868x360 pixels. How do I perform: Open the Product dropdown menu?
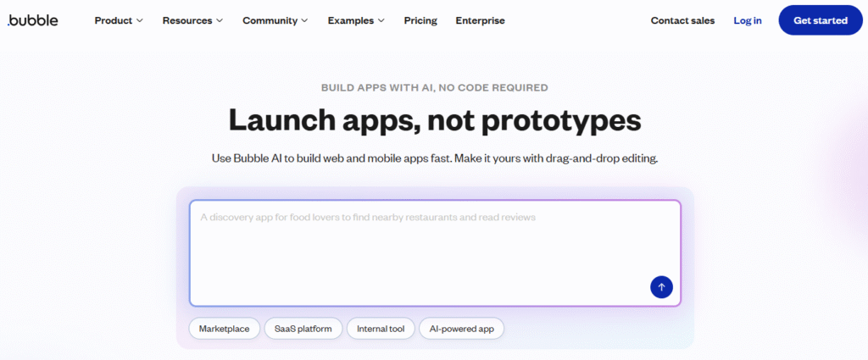coord(119,20)
